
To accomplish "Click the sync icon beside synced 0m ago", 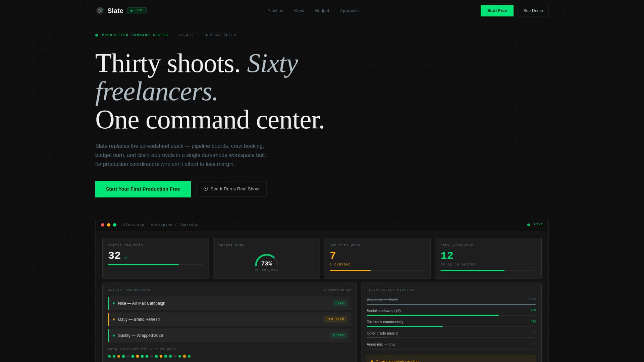I will 324,290.
